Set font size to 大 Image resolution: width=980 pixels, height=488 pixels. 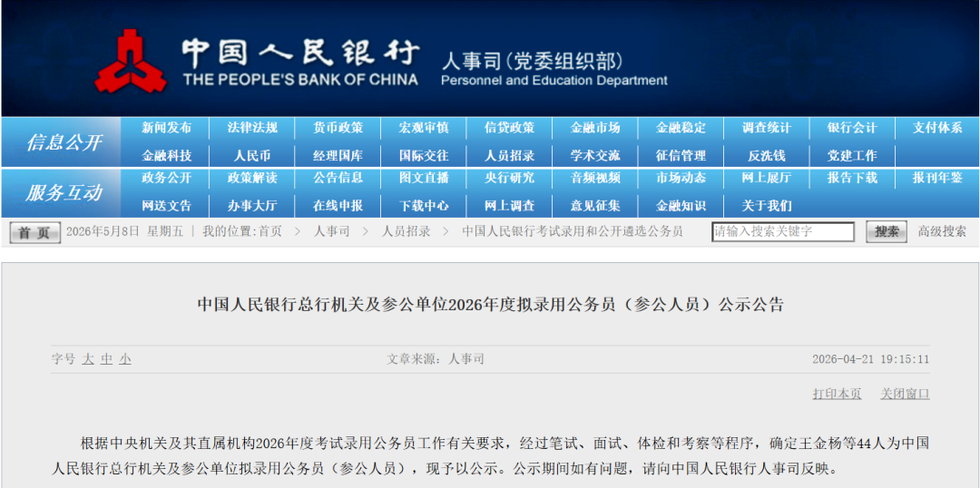point(88,359)
